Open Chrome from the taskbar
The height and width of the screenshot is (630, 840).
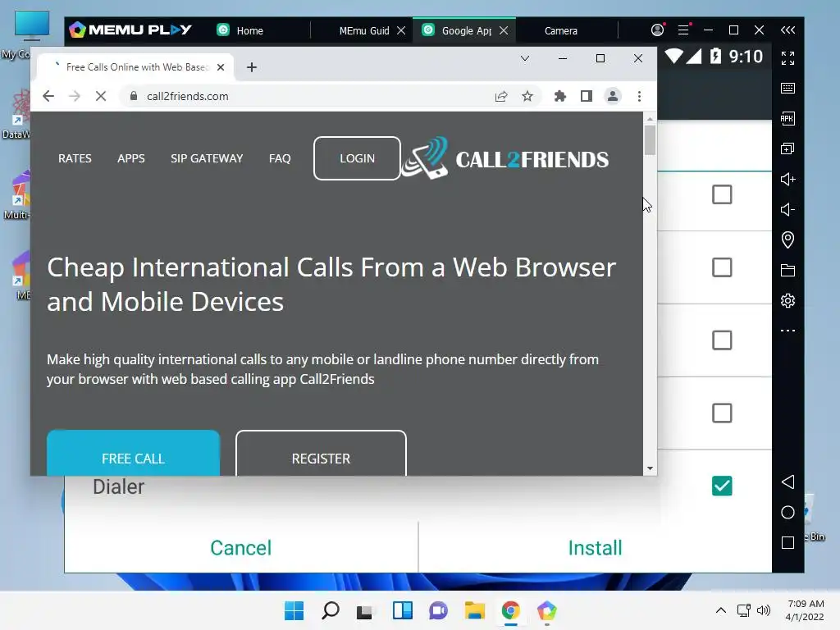point(510,610)
